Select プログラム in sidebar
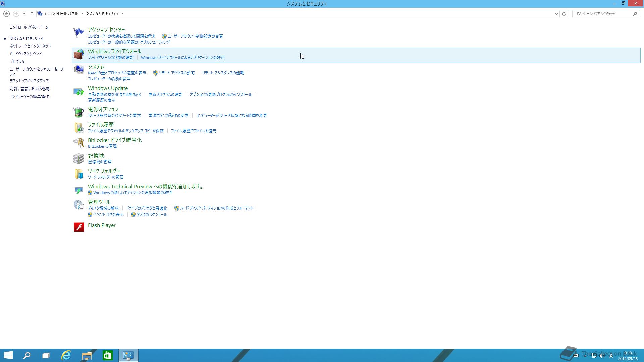The height and width of the screenshot is (362, 644). click(x=17, y=62)
